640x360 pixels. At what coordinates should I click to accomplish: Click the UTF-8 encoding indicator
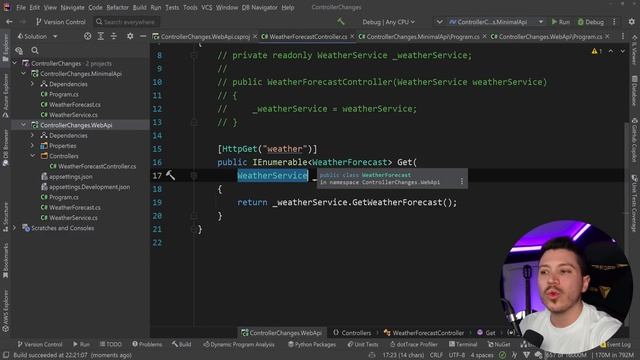click(x=457, y=355)
